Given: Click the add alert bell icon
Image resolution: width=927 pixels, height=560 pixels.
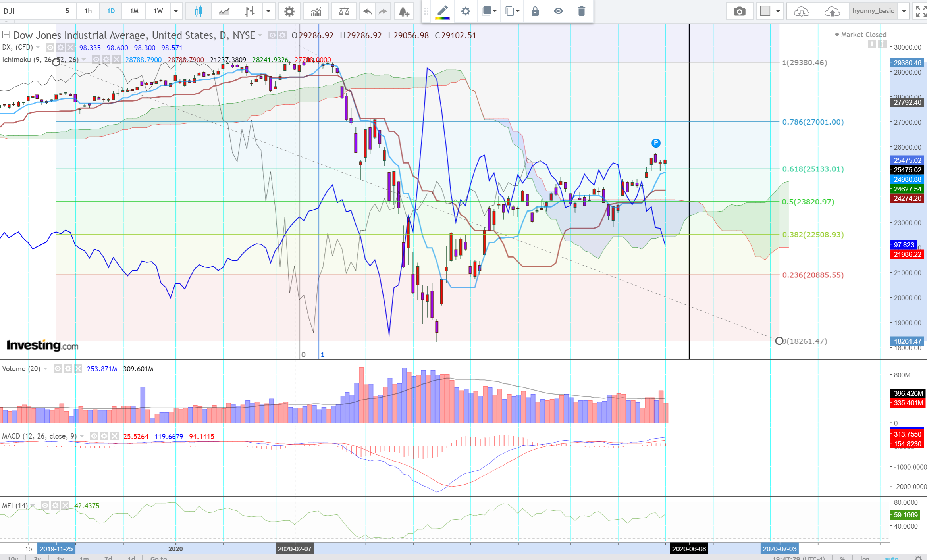Looking at the screenshot, I should (403, 11).
